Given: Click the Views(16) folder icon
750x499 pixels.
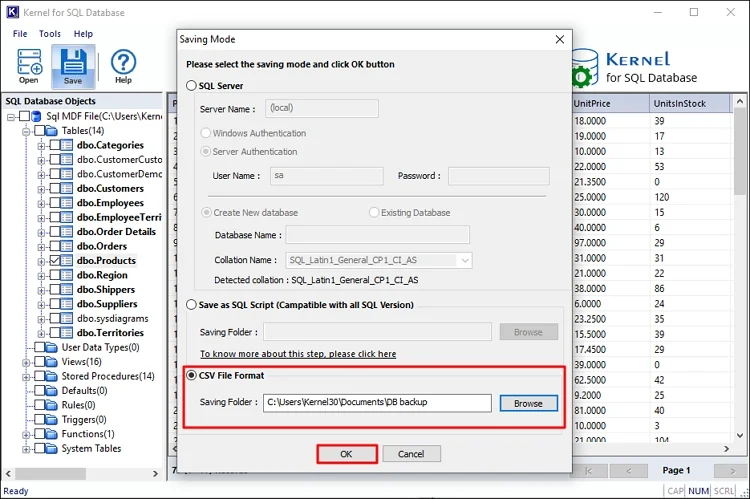Looking at the screenshot, I should tap(51, 362).
